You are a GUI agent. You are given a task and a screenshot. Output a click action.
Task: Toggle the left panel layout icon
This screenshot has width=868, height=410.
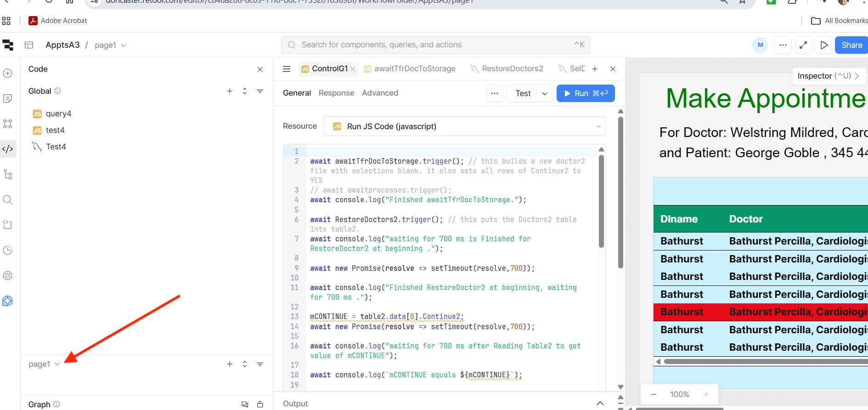pyautogui.click(x=29, y=45)
